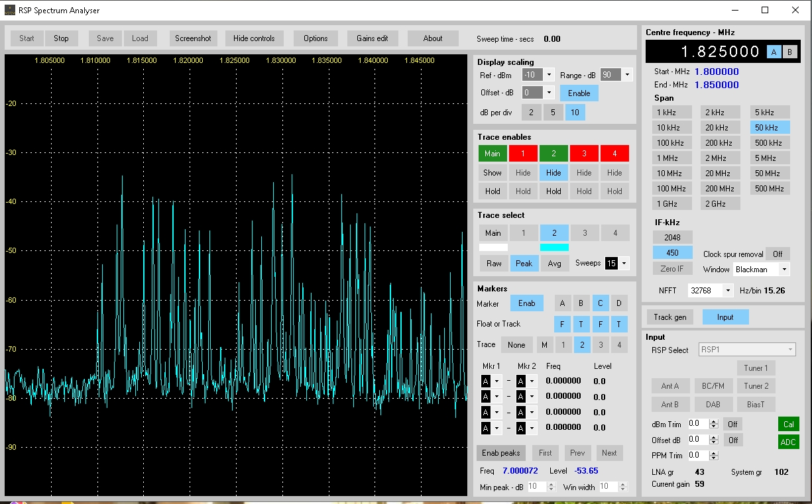Click the cyan trace 2 color swatch
The image size is (812, 504).
[x=553, y=248]
